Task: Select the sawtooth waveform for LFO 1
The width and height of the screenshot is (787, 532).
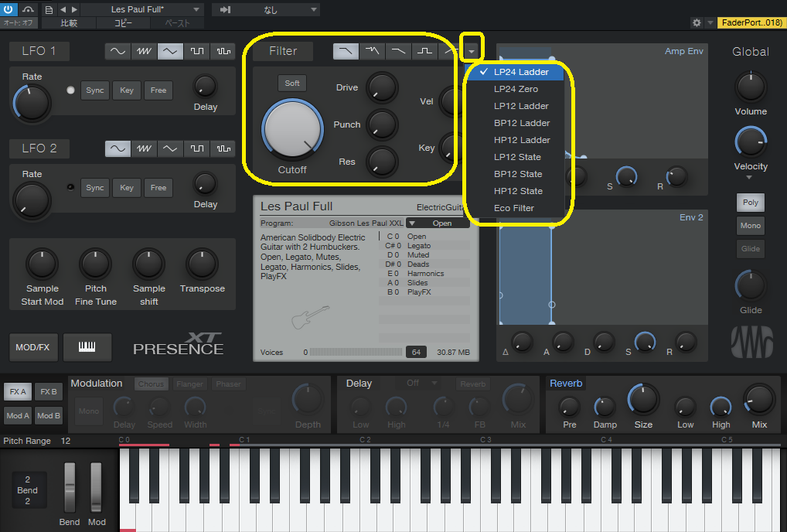Action: 144,51
